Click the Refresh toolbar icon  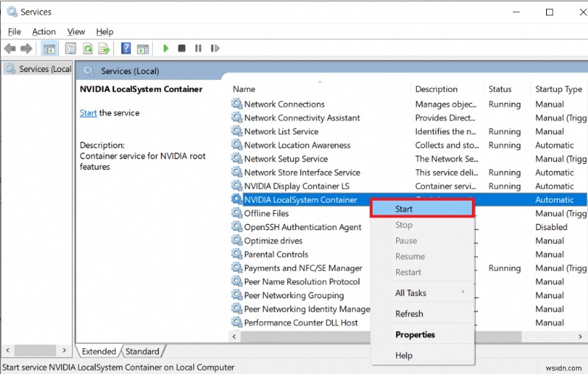[87, 48]
